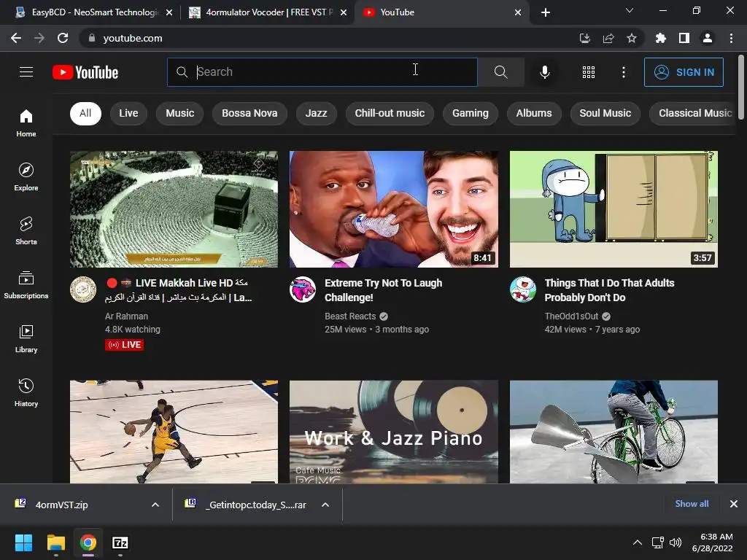
Task: Open Chrome three-dot menu
Action: click(731, 38)
